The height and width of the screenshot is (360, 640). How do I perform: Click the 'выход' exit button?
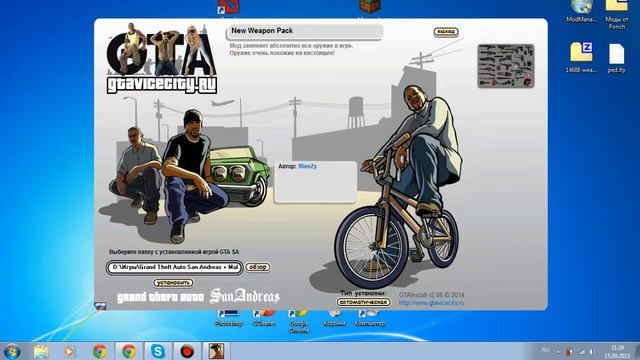446,31
